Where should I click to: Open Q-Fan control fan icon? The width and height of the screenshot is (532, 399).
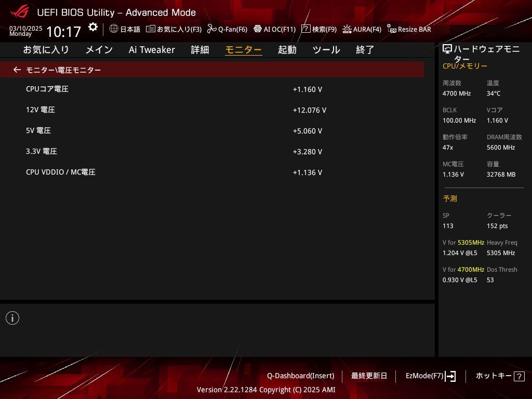click(x=212, y=29)
